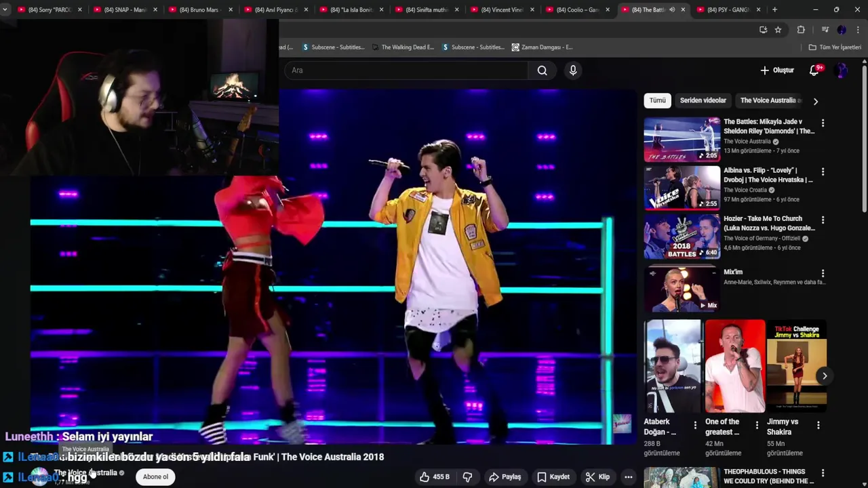Open tab search dropdown arrow
868x488 pixels.
click(5, 9)
